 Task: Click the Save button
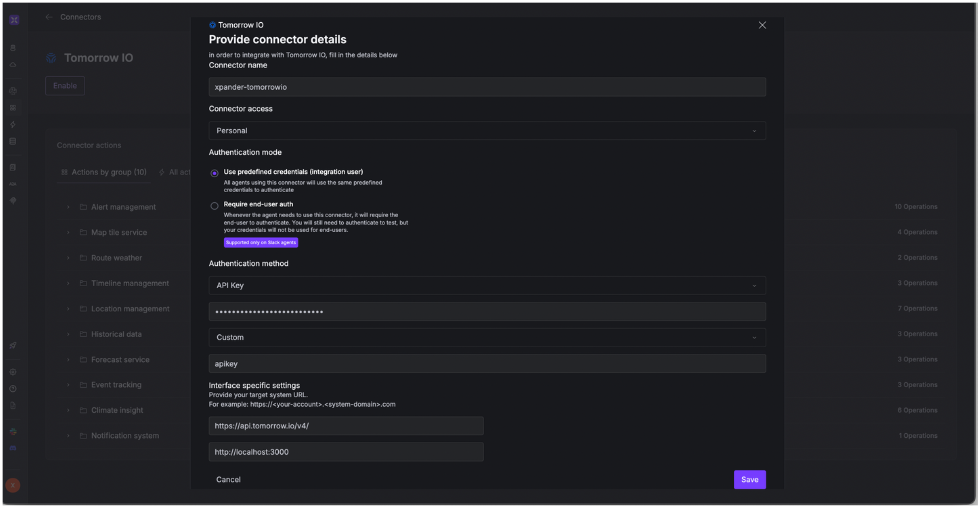pos(749,480)
